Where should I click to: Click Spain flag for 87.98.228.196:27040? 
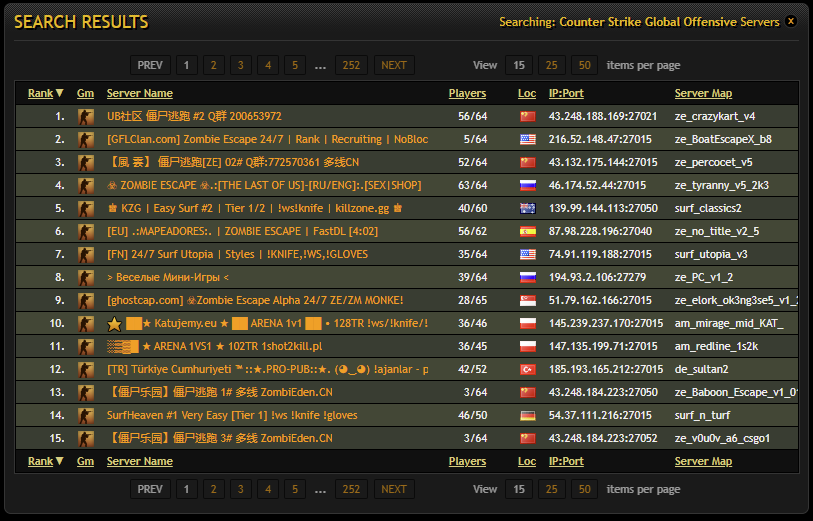pyautogui.click(x=527, y=231)
